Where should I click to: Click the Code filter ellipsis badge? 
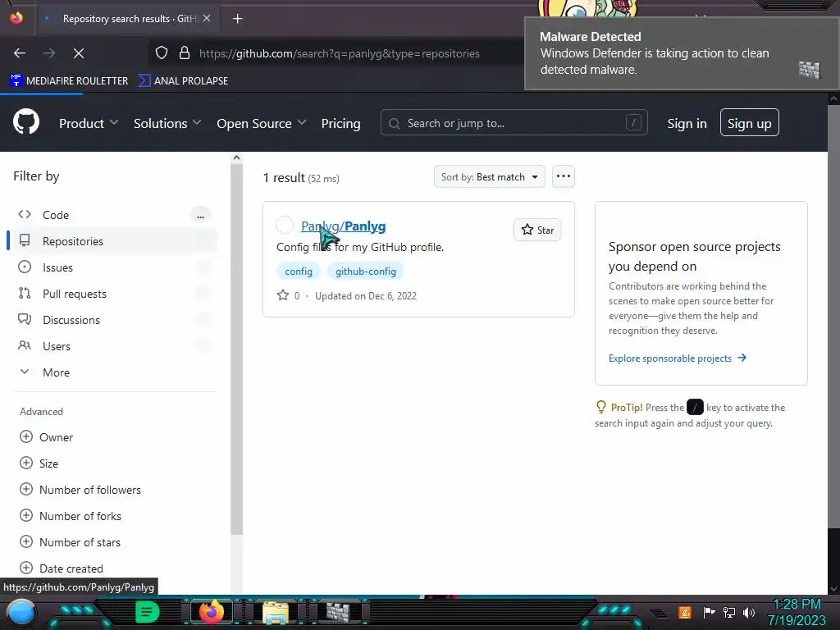pos(200,216)
